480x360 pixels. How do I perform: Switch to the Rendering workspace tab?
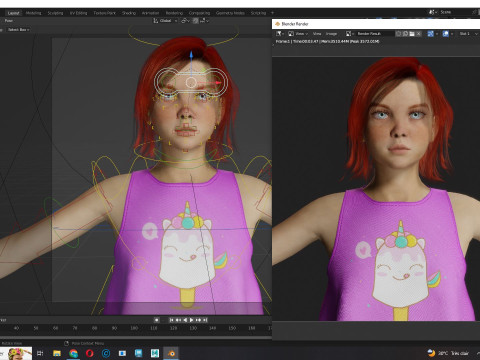coord(174,13)
